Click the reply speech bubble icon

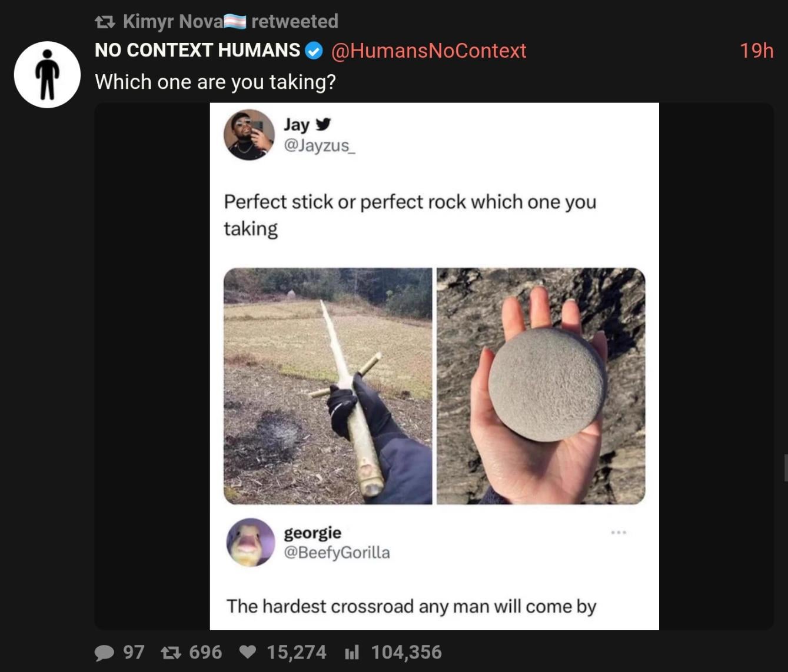105,653
